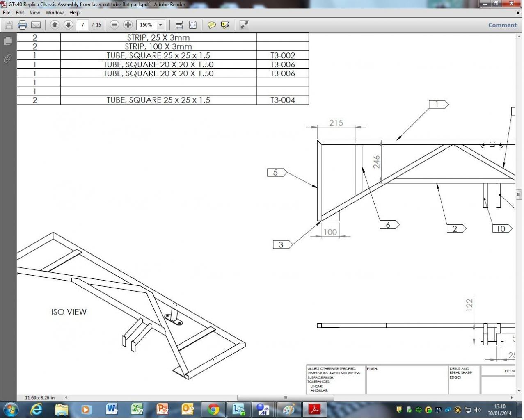Select the highlight text tool
Viewport: 524px width, 420px height.
coord(225,25)
